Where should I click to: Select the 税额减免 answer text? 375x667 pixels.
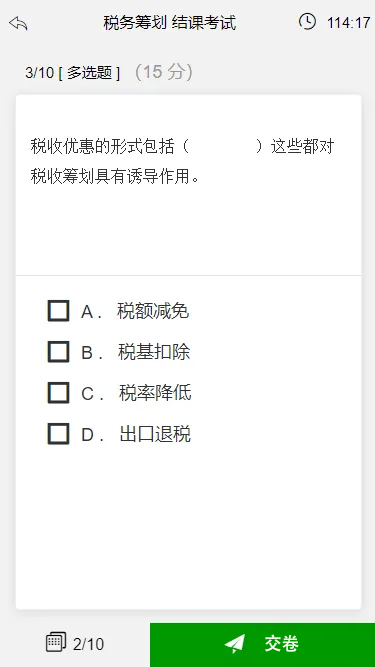153,311
